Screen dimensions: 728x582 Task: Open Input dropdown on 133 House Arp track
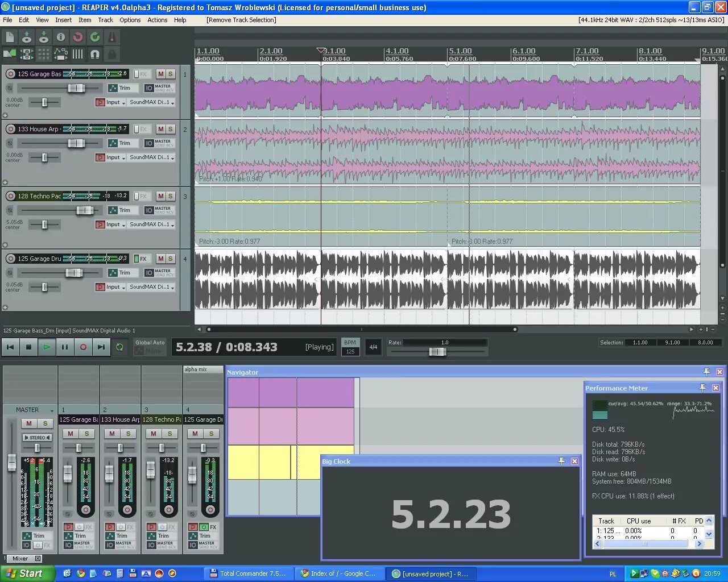115,157
